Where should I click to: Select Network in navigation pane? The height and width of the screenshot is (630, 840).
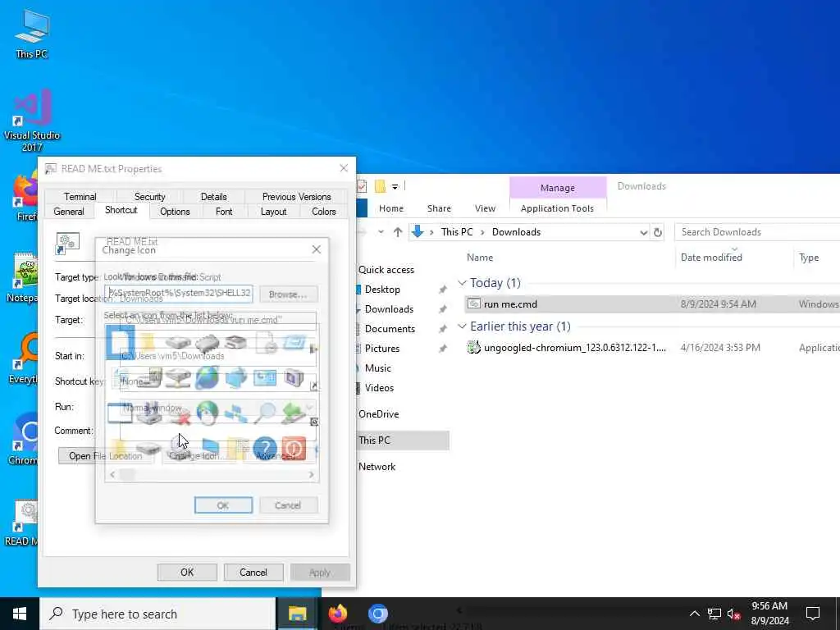pyautogui.click(x=377, y=467)
